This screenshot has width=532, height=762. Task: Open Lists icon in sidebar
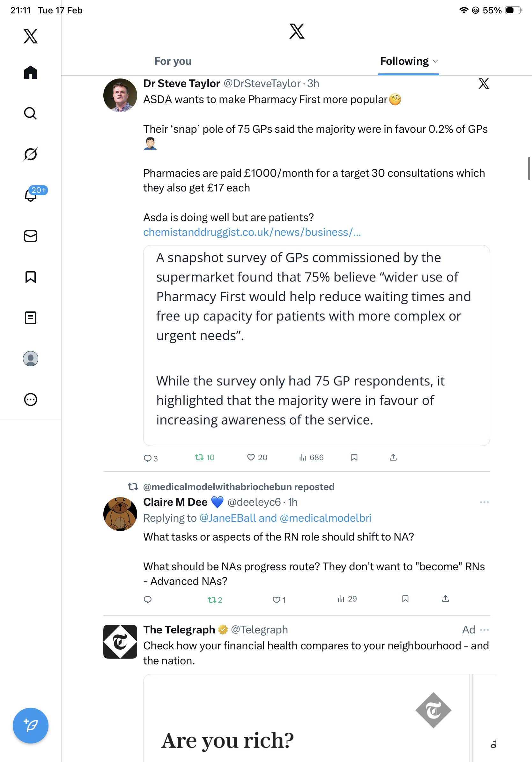coord(31,317)
